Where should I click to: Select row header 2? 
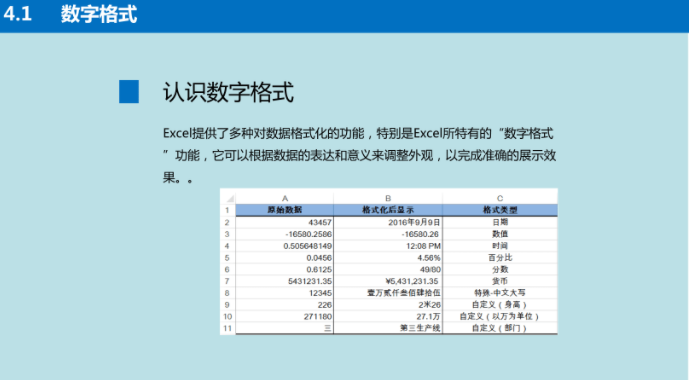point(228,222)
